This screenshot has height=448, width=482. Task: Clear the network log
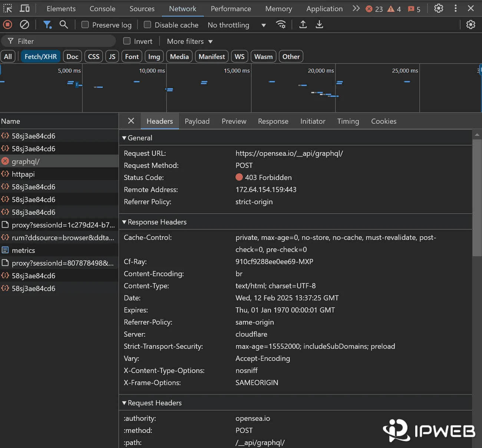(x=24, y=25)
